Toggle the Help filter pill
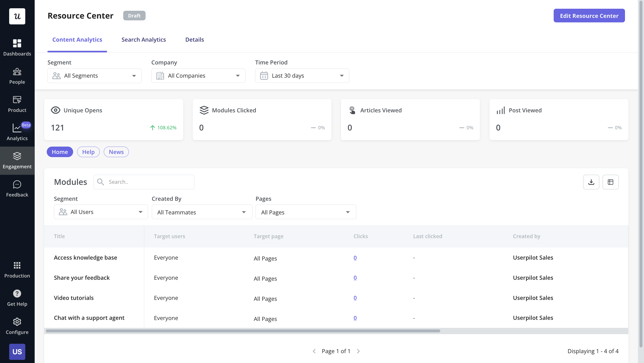This screenshot has width=644, height=363. 88,152
